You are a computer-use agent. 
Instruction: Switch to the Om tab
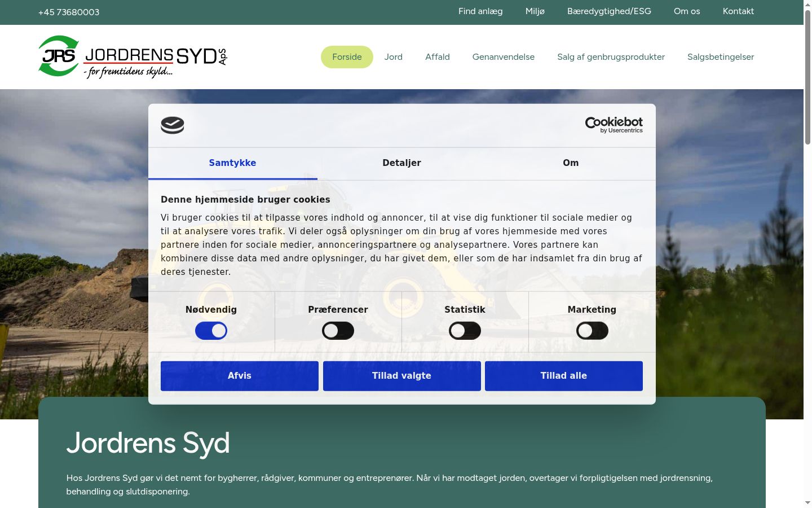click(571, 163)
